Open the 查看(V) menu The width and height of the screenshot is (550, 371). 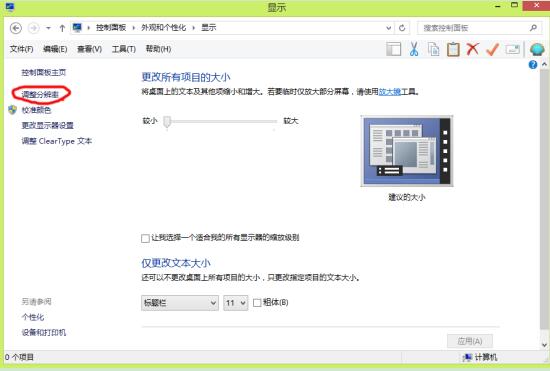(89, 49)
